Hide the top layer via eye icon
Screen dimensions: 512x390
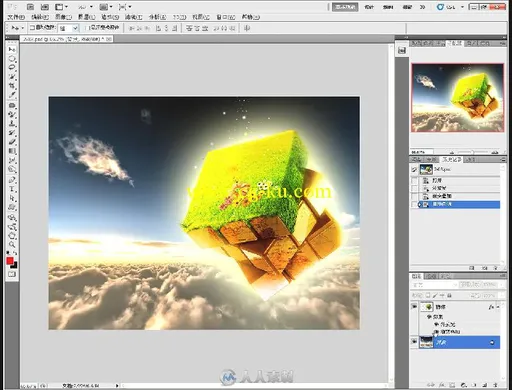(x=414, y=307)
